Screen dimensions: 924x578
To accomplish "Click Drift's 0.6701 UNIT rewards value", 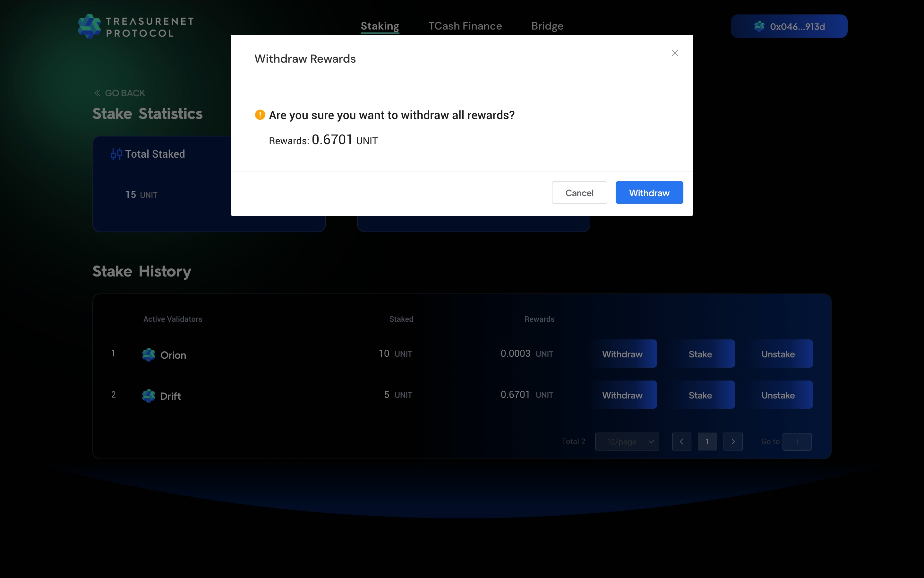I will click(527, 395).
